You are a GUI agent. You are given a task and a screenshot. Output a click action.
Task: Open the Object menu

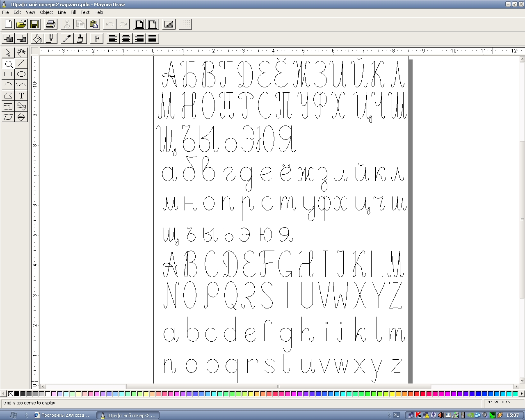pyautogui.click(x=46, y=12)
